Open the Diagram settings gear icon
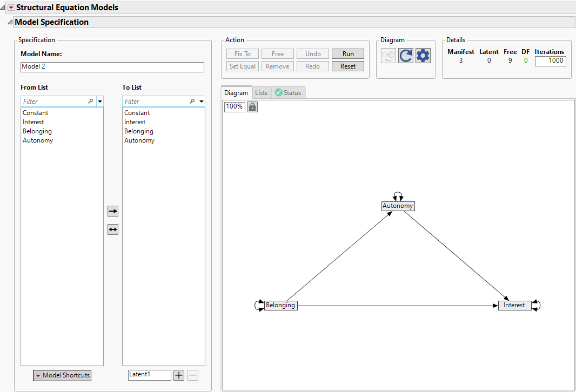Image resolution: width=576 pixels, height=392 pixels. pos(423,55)
